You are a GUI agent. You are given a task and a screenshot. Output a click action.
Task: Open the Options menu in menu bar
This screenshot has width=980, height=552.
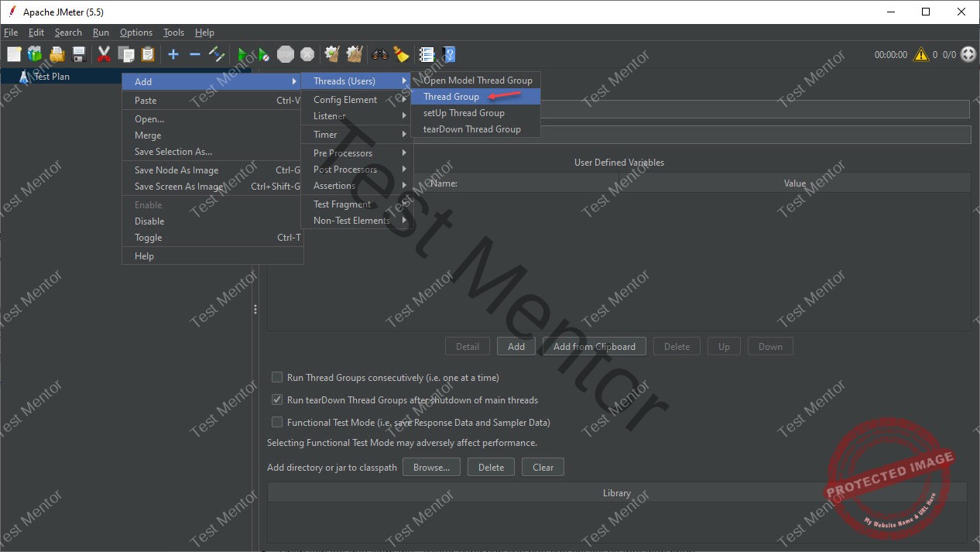coord(136,33)
